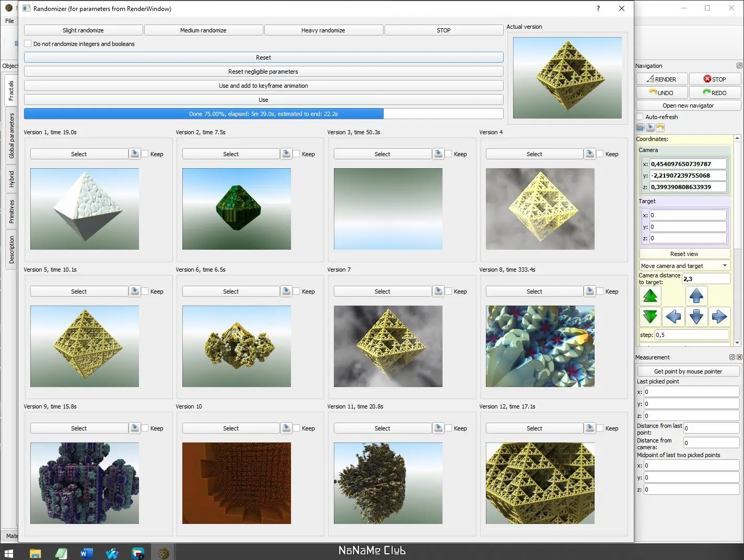Click save icon for Version 6
Screen dimensions: 744x560
286,291
